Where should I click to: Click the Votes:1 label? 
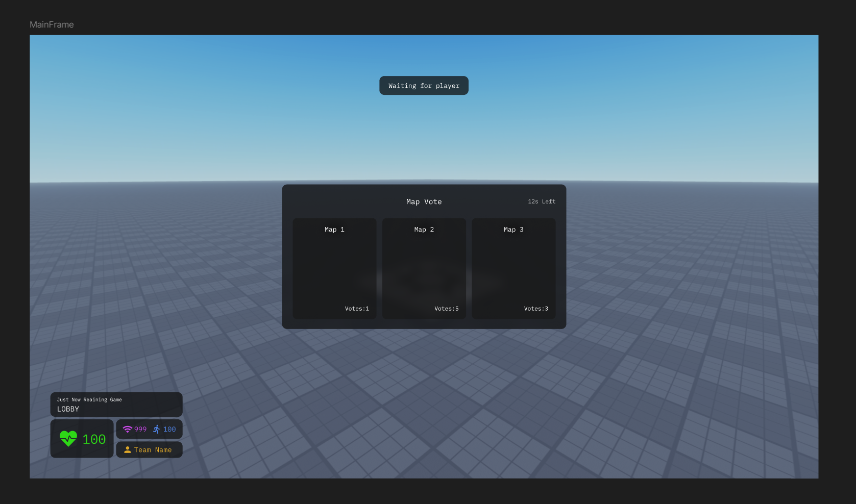coord(357,309)
